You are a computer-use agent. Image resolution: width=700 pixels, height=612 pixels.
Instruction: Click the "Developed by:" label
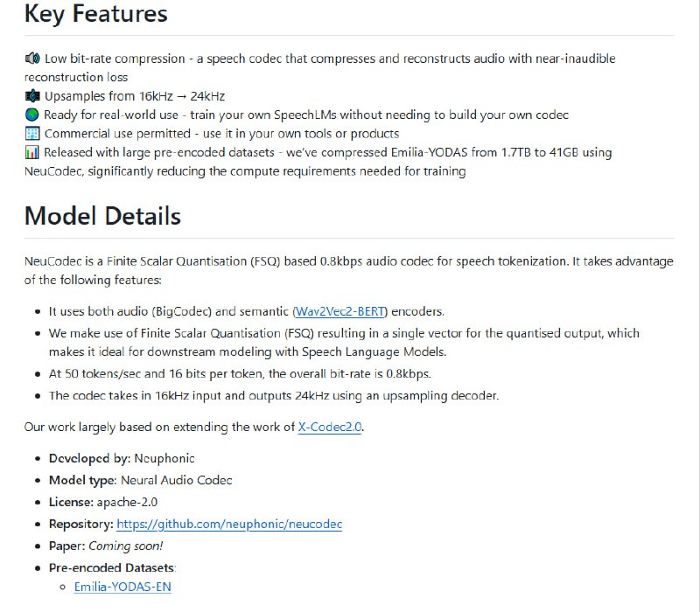(x=90, y=458)
